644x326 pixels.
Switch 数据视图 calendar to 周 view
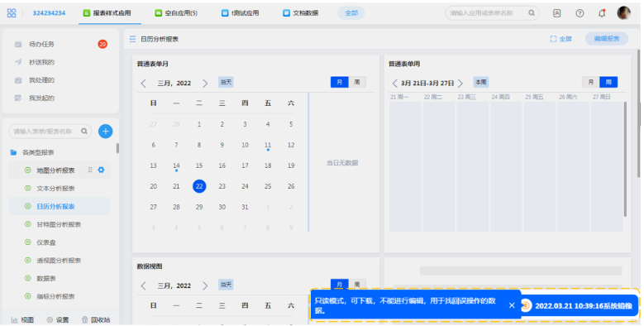click(357, 284)
